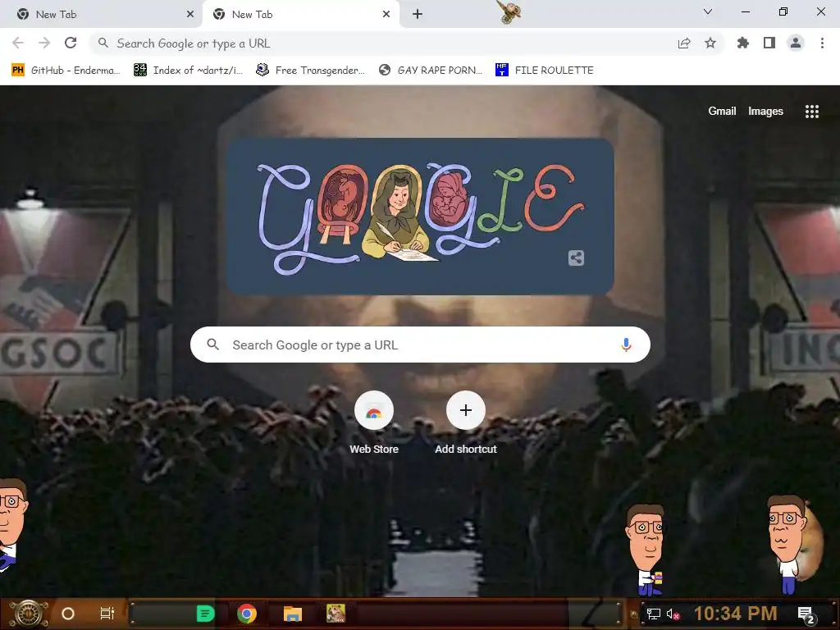Select the second active New Tab
This screenshot has height=630, width=840.
point(300,15)
